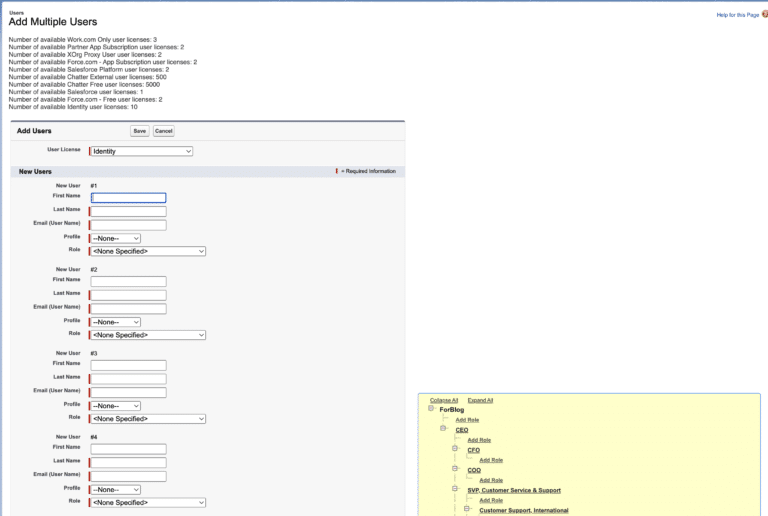Focus Email field for New User #1
768x516 pixels.
tap(128, 225)
